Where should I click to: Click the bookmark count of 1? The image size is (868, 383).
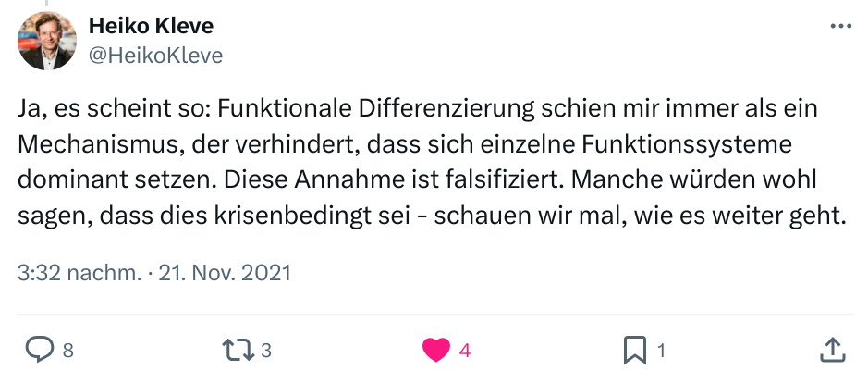[x=661, y=351]
